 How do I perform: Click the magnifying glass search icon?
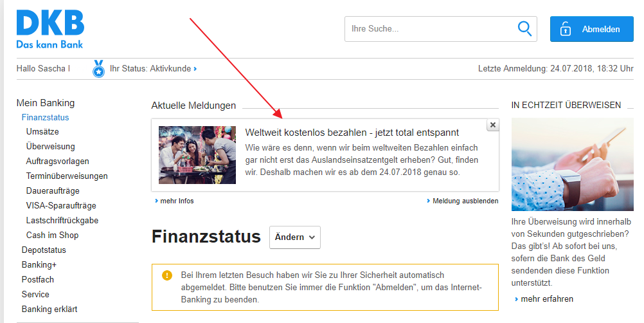(524, 29)
